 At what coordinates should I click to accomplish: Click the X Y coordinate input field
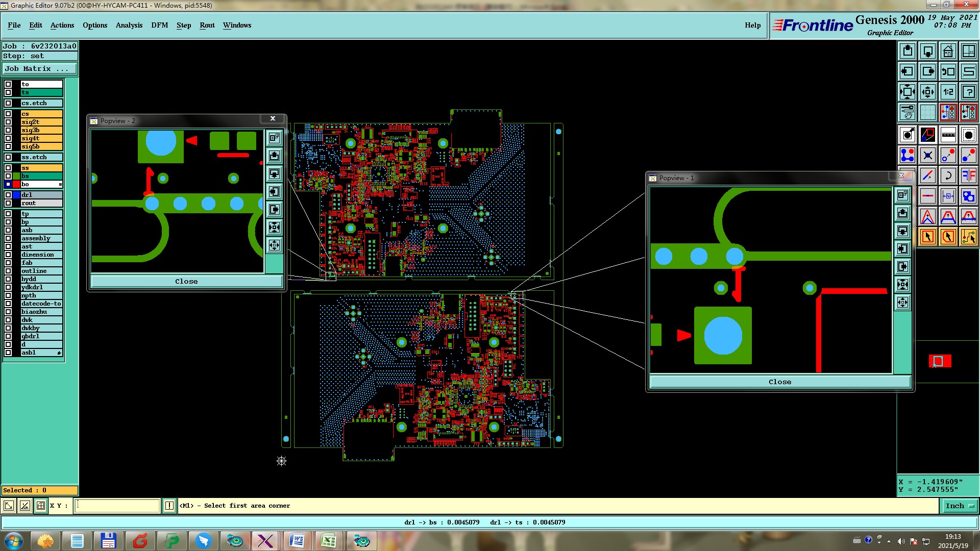click(x=117, y=506)
